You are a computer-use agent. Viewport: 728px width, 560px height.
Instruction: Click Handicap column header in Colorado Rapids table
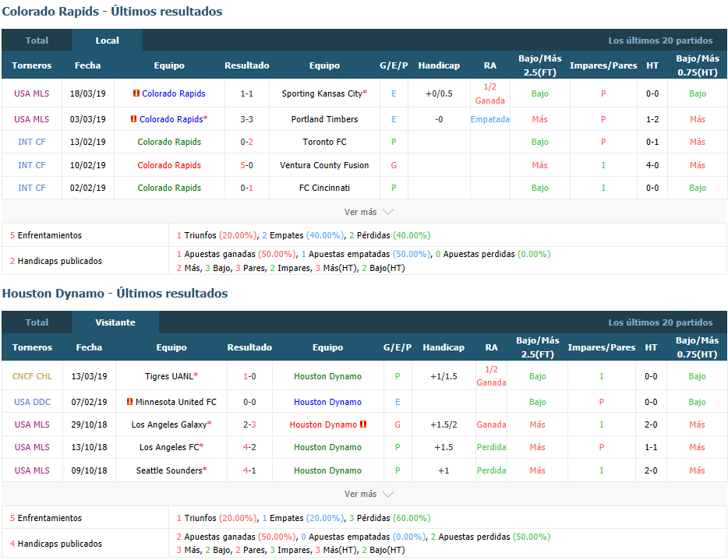coord(439,65)
